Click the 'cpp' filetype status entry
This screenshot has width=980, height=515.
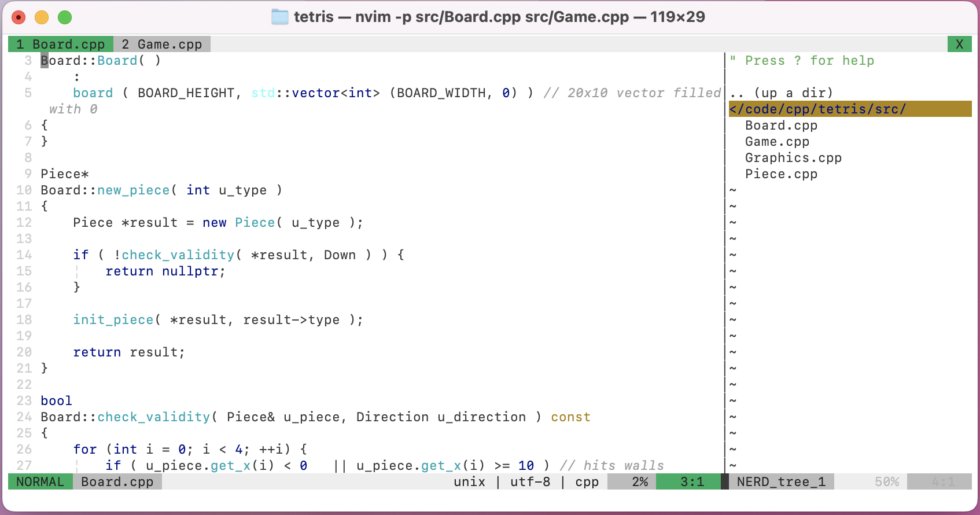[587, 482]
